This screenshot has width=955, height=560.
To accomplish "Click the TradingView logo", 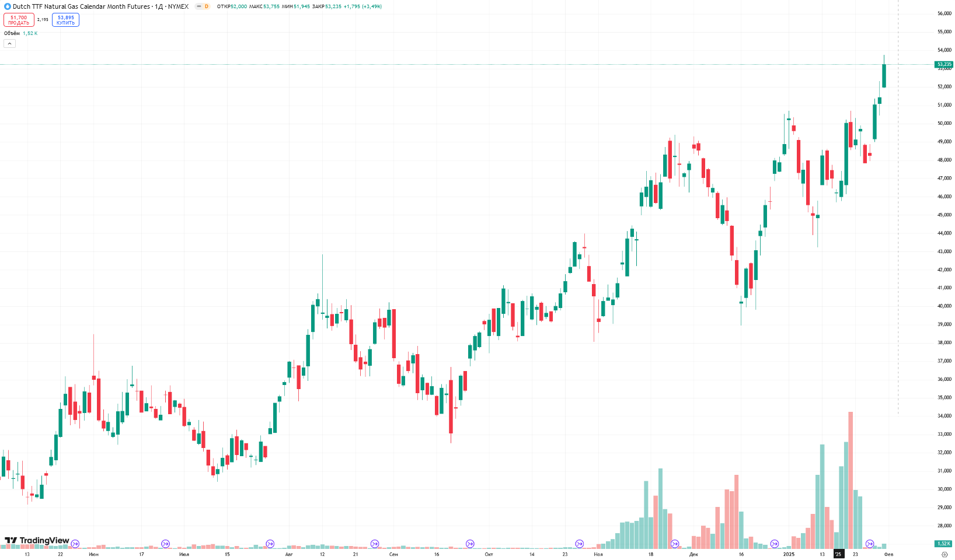I will pos(37,541).
